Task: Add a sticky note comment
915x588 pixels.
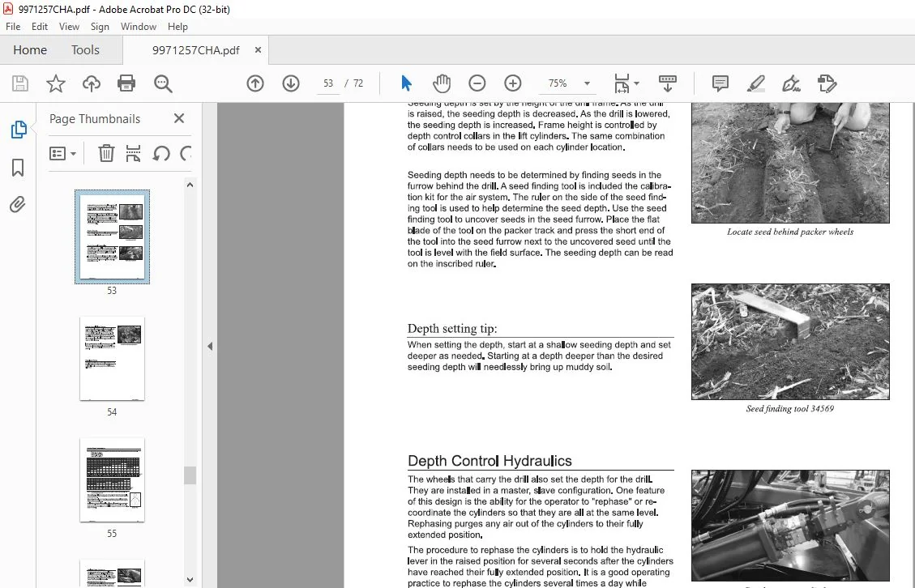Action: [720, 83]
